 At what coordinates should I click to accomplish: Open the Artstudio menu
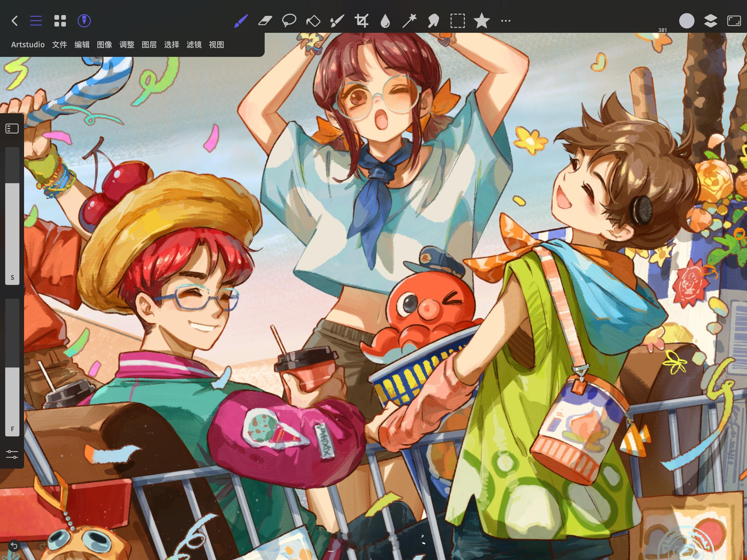click(x=28, y=45)
